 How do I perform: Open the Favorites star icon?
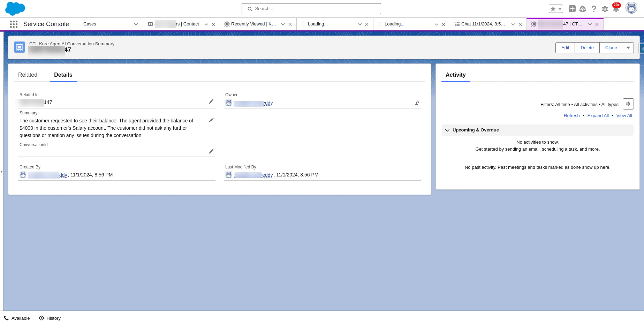coord(553,9)
